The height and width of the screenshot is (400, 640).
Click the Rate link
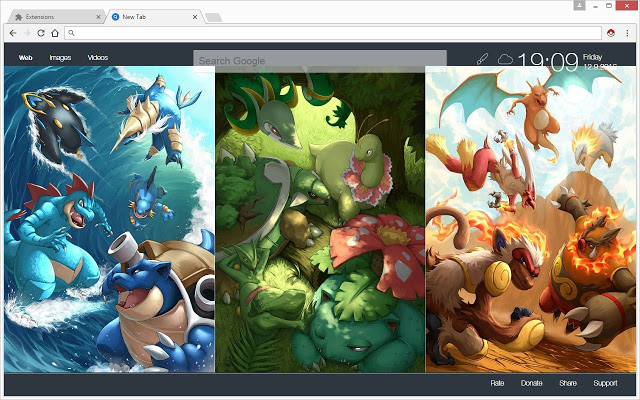tap(497, 383)
